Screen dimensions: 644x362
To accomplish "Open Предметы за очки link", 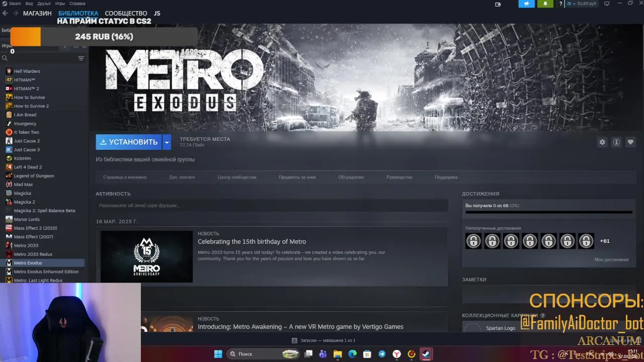I will point(297,177).
